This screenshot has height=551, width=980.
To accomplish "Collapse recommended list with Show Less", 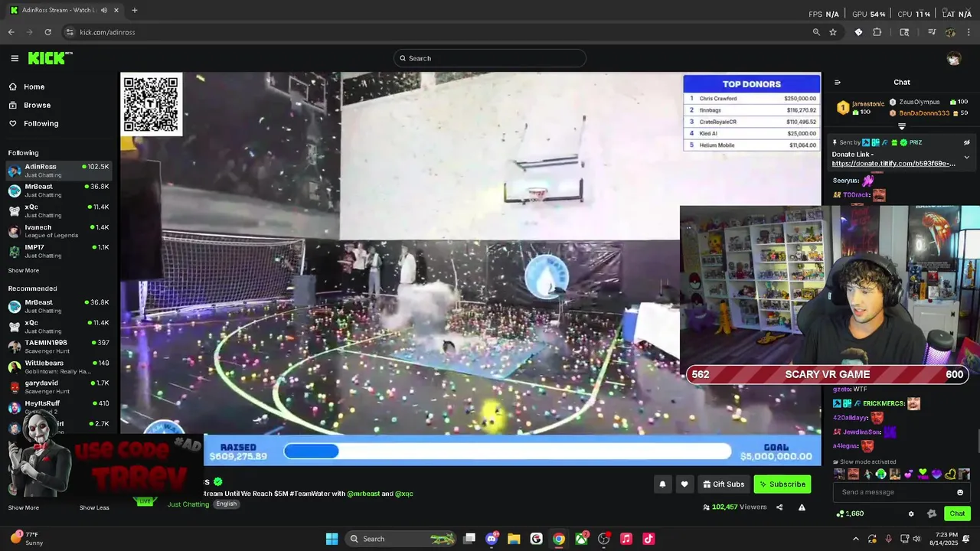I will (94, 507).
